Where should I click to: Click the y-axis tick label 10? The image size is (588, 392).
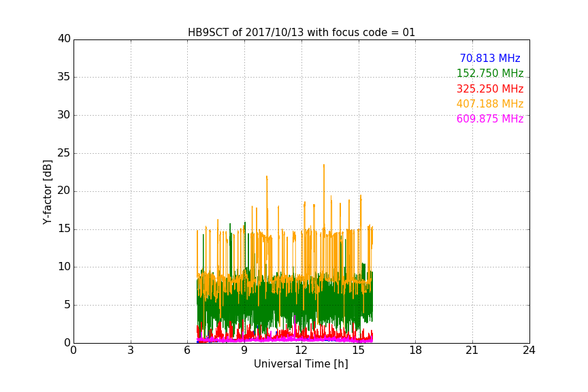pyautogui.click(x=64, y=267)
